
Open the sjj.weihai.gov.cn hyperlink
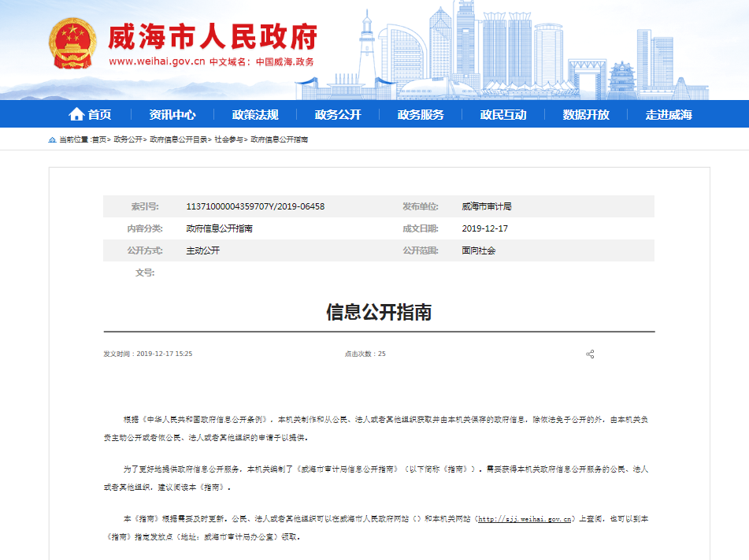click(x=524, y=519)
